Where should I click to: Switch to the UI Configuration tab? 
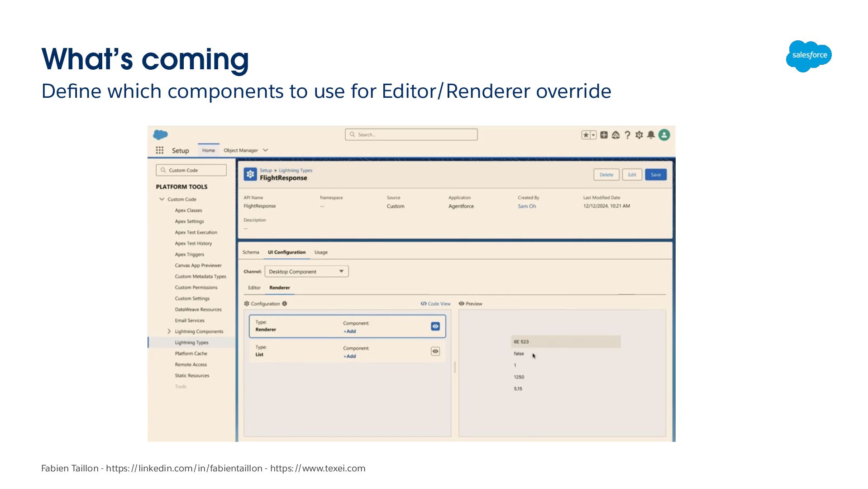pos(286,252)
